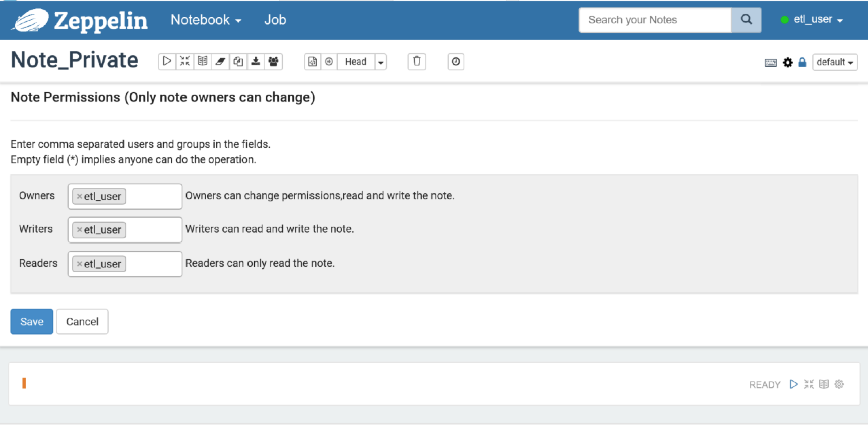The height and width of the screenshot is (425, 868).
Task: Cancel the permission changes
Action: tap(82, 322)
